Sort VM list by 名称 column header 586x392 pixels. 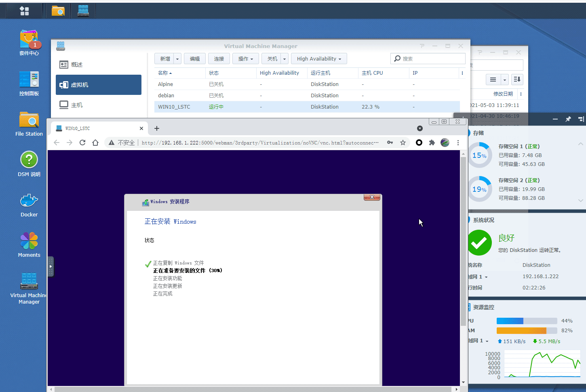180,73
